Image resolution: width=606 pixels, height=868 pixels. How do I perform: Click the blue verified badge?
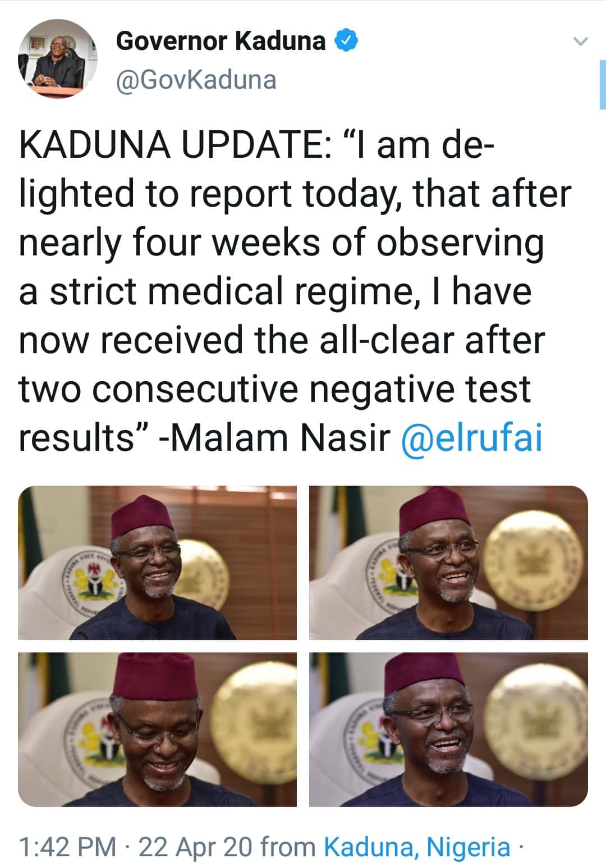[x=347, y=40]
